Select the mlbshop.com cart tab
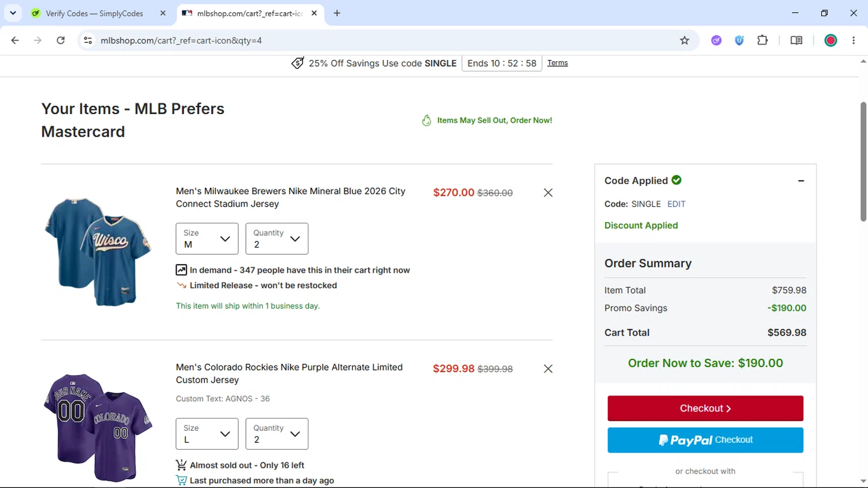The width and height of the screenshot is (868, 488). click(x=250, y=13)
